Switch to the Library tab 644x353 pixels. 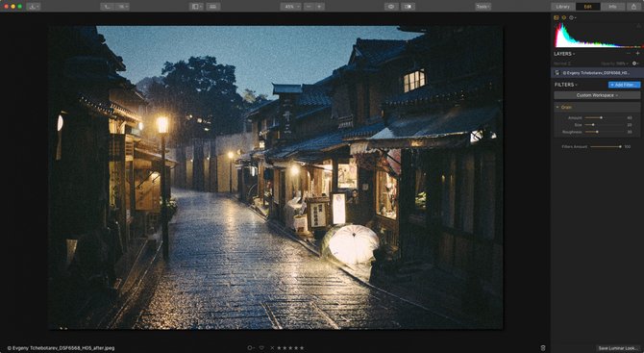click(562, 7)
